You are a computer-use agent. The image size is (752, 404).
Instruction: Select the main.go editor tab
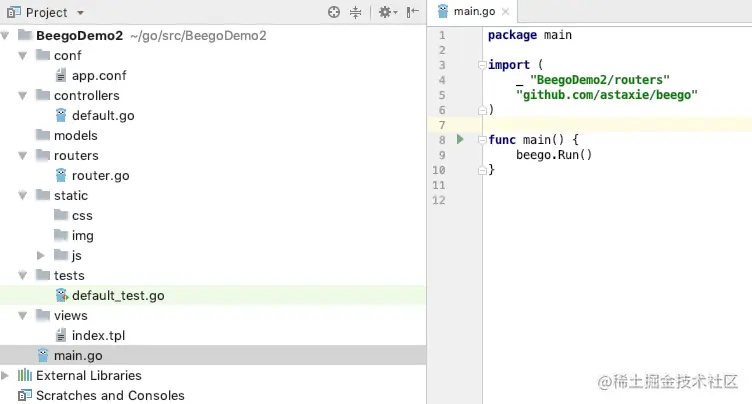pyautogui.click(x=474, y=12)
